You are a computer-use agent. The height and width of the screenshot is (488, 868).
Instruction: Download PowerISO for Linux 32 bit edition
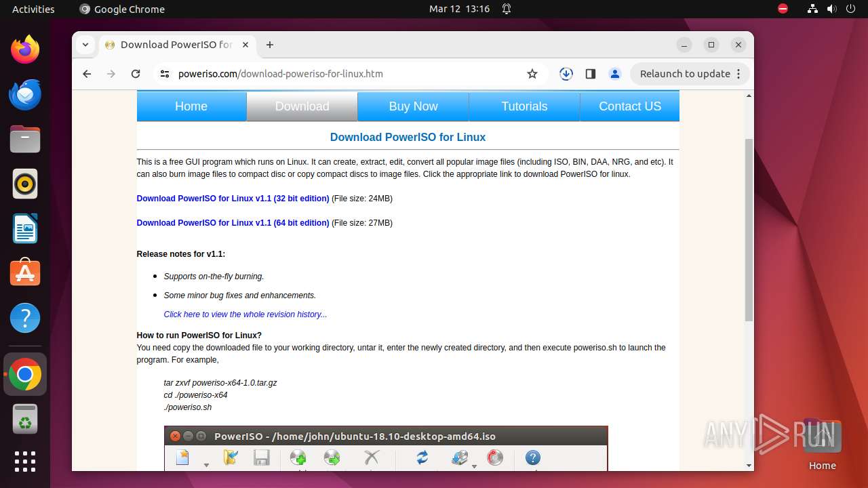[233, 199]
